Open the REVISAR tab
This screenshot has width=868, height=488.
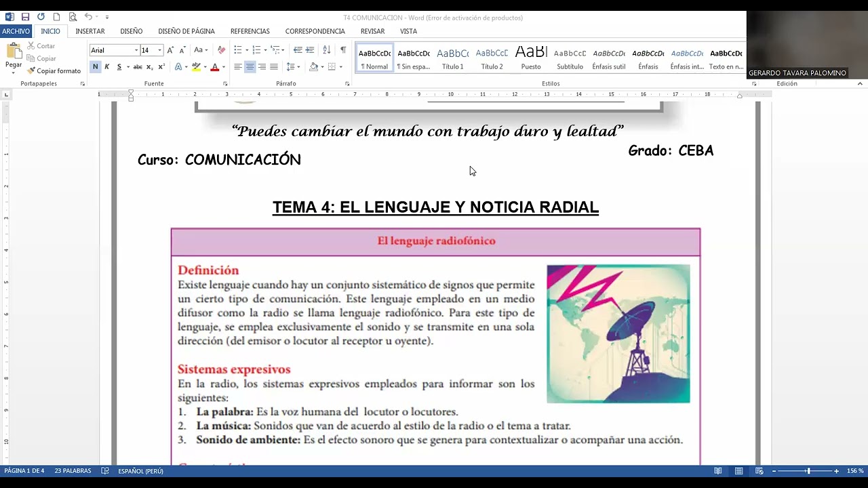pos(372,31)
